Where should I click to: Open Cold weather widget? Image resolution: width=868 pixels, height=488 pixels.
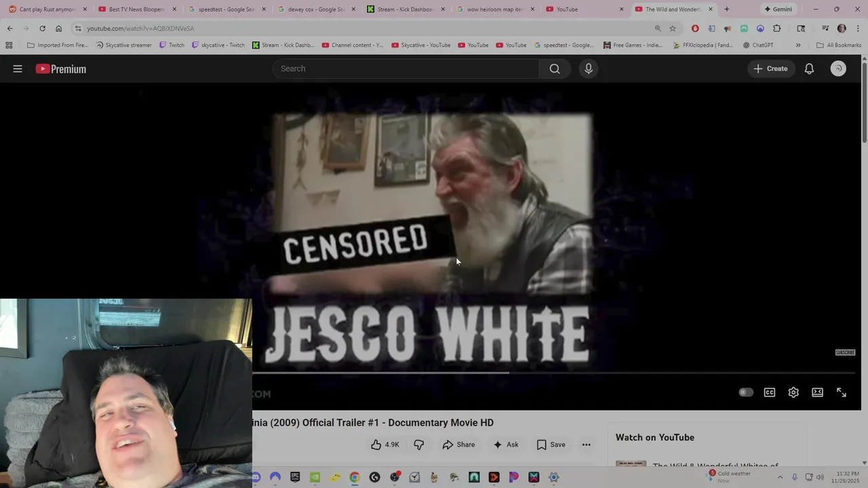tap(730, 476)
